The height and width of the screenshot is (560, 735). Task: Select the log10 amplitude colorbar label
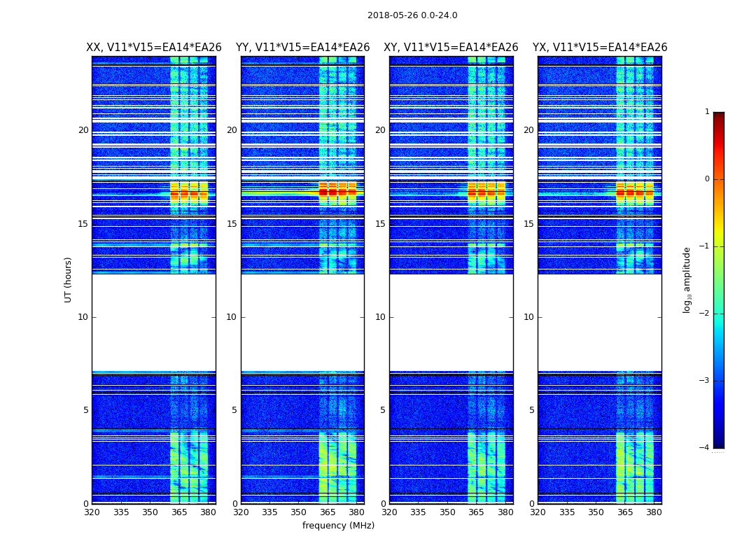[x=687, y=279]
